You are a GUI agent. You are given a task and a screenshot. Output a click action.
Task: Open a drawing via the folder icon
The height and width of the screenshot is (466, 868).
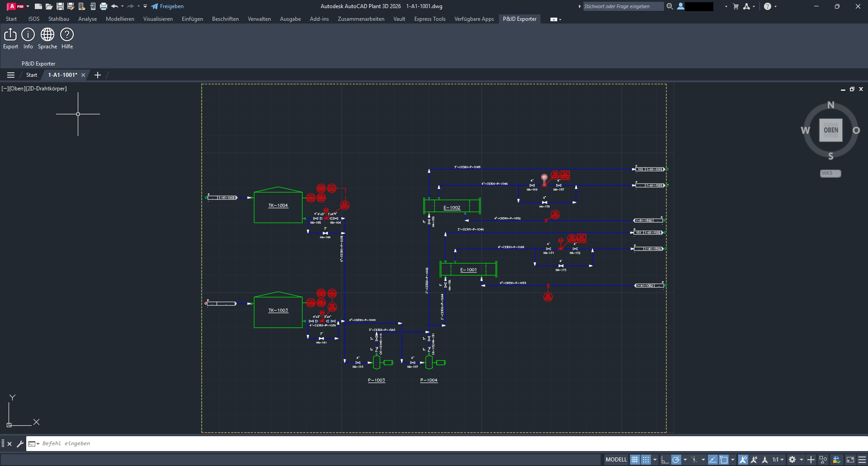pyautogui.click(x=49, y=6)
